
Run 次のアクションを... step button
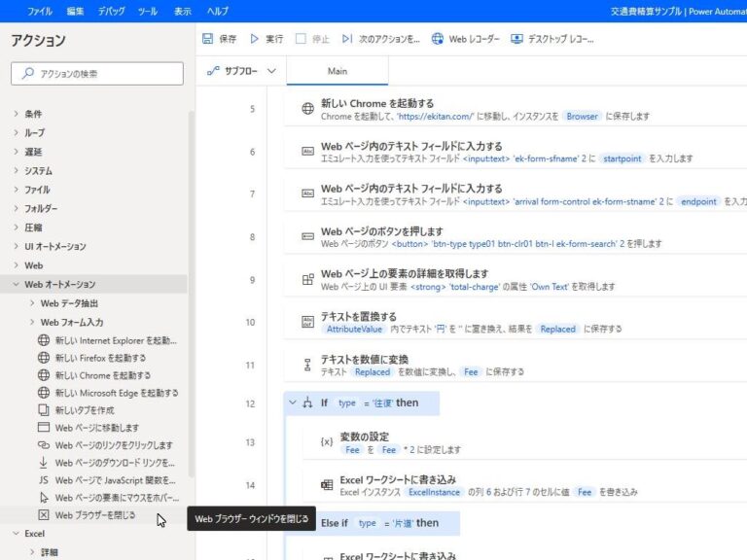point(380,39)
